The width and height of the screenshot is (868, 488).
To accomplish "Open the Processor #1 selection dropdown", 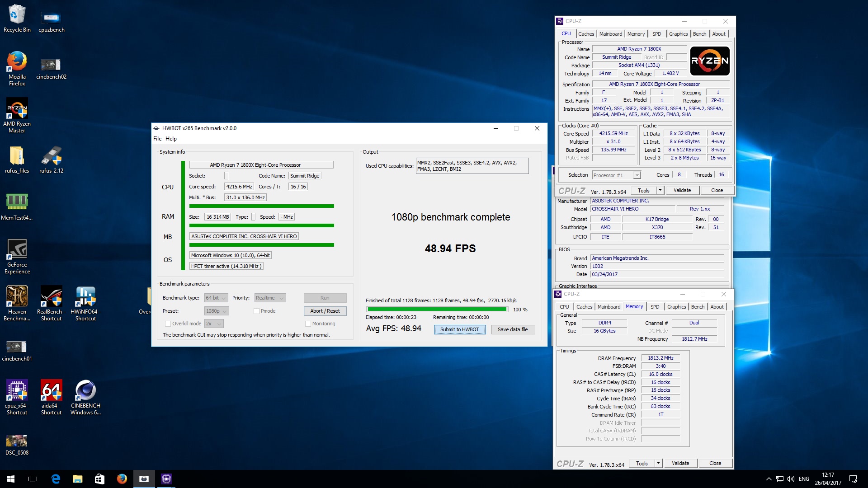I will click(x=617, y=175).
